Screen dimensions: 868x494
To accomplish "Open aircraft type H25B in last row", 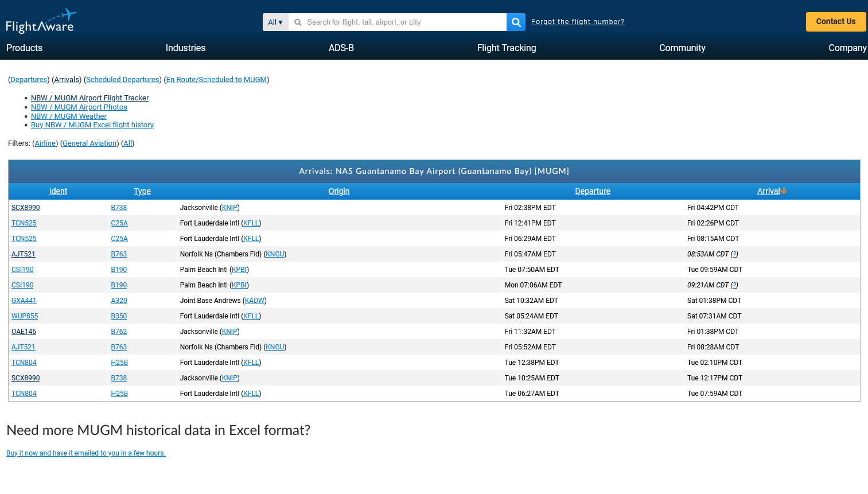I will [x=119, y=394].
